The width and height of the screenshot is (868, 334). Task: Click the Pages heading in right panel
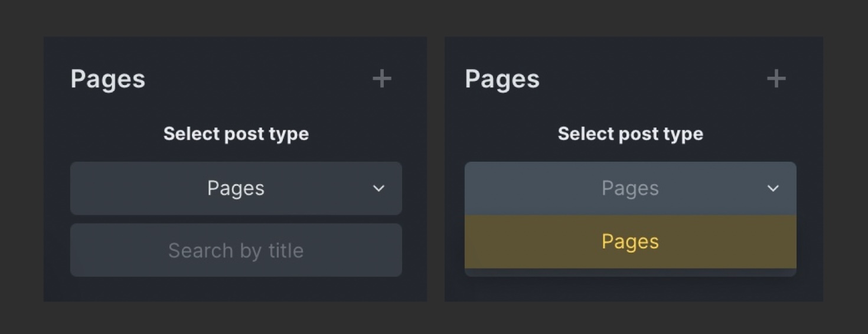pos(502,79)
